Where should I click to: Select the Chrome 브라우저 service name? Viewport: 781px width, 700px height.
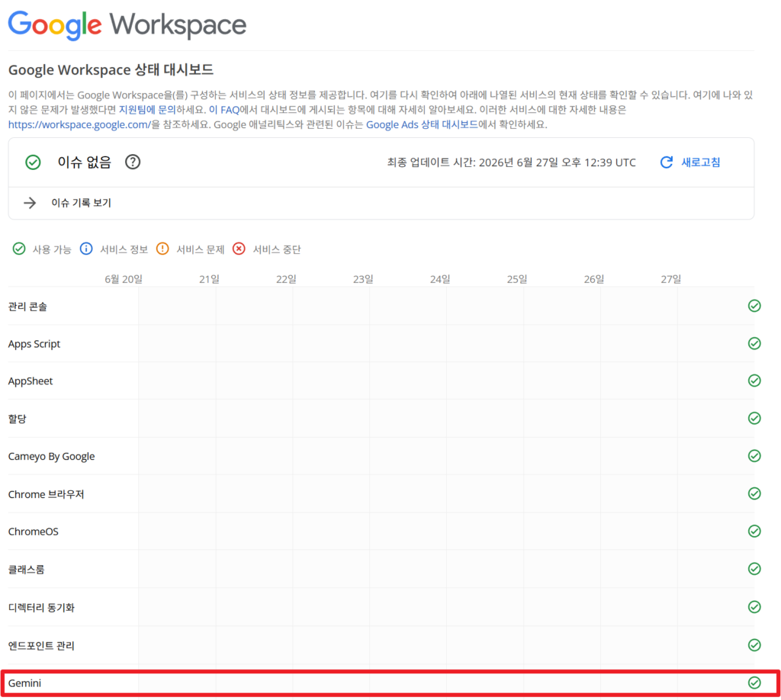coord(46,494)
